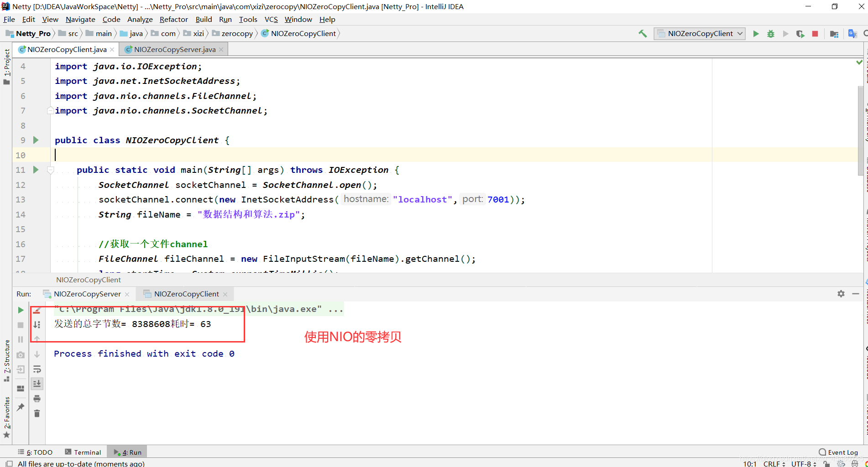The height and width of the screenshot is (467, 868).
Task: Stop the process with the red square icon
Action: (x=815, y=34)
